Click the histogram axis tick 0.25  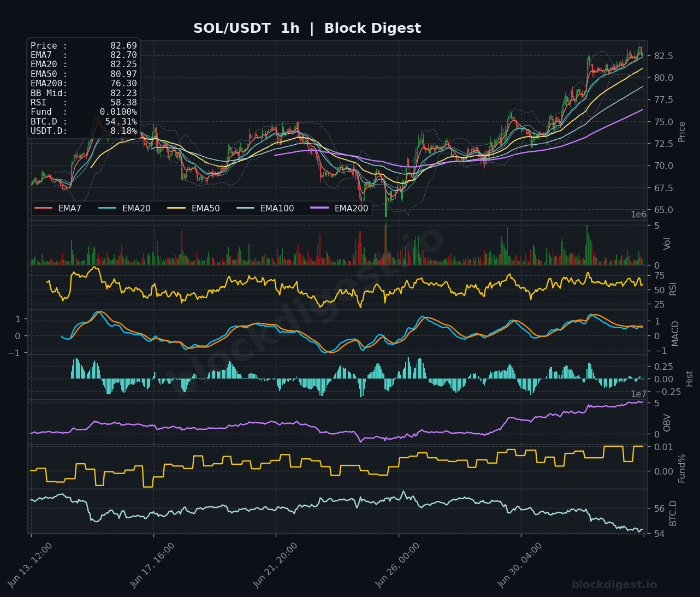click(663, 367)
